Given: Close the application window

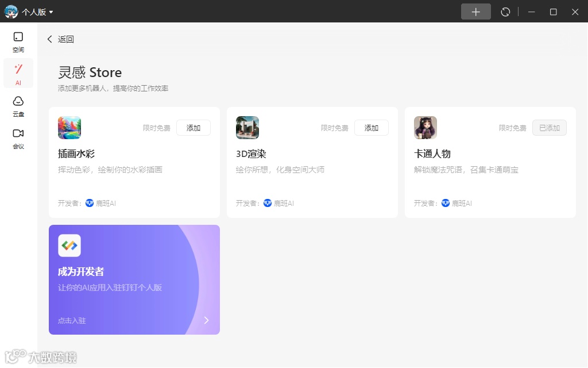Looking at the screenshot, I should pos(575,12).
